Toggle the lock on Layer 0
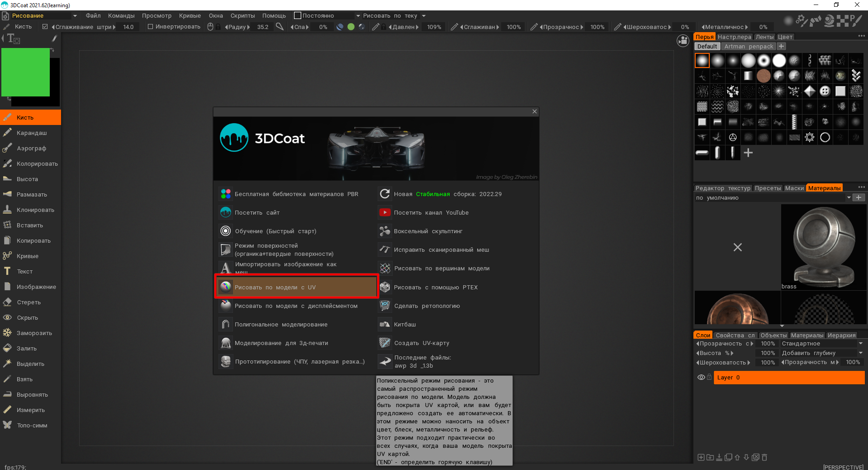Viewport: 868px width, 470px height. click(709, 377)
